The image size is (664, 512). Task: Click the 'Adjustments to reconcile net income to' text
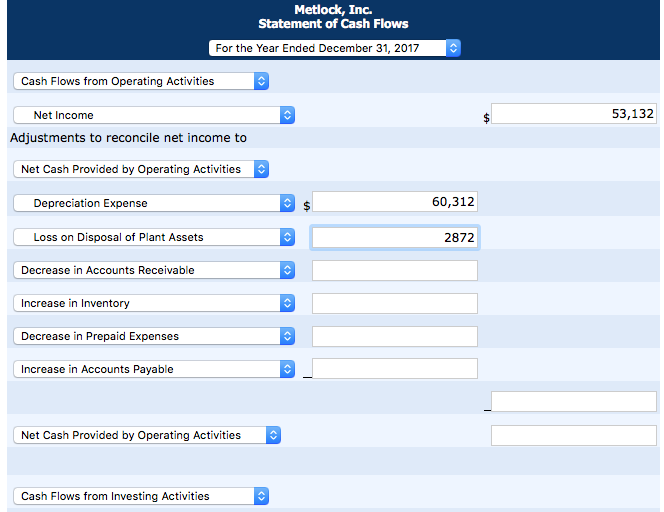click(x=128, y=138)
